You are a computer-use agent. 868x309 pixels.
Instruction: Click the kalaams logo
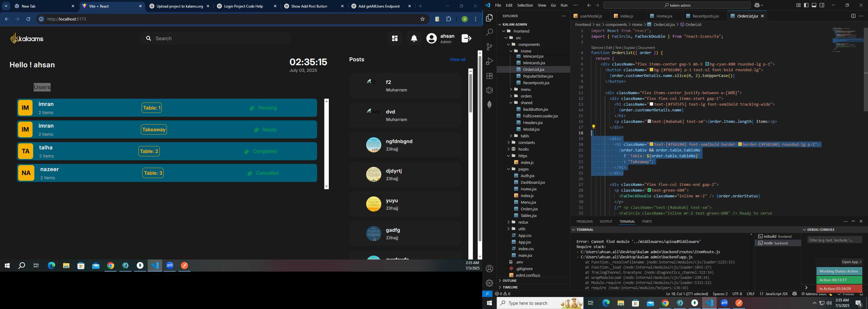[27, 38]
